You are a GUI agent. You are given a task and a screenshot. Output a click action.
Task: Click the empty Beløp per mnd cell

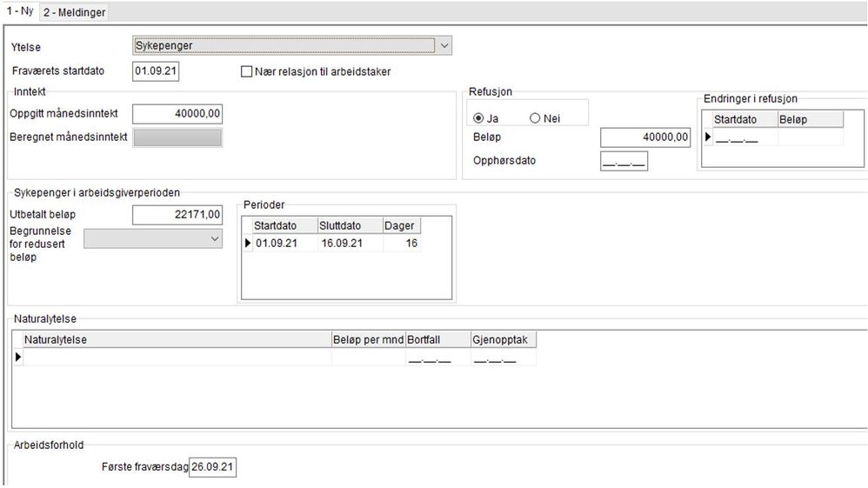click(369, 358)
